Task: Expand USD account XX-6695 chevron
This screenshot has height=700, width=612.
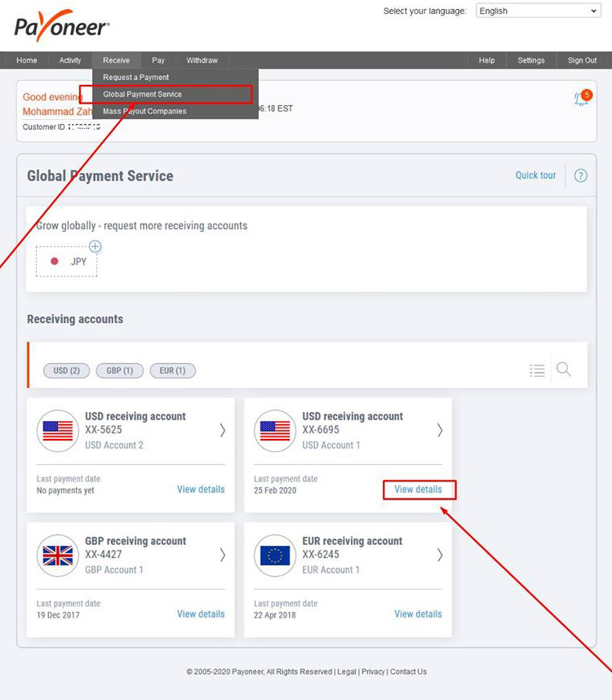Action: [x=440, y=430]
